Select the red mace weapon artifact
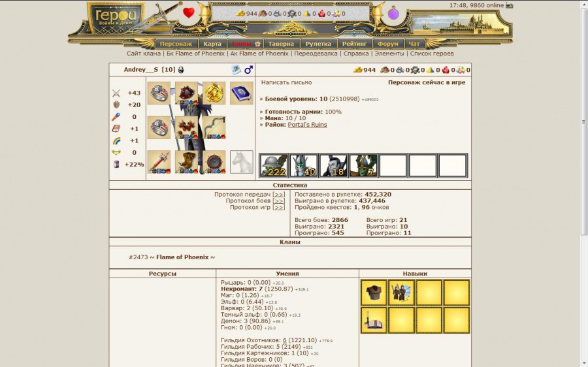 159,162
